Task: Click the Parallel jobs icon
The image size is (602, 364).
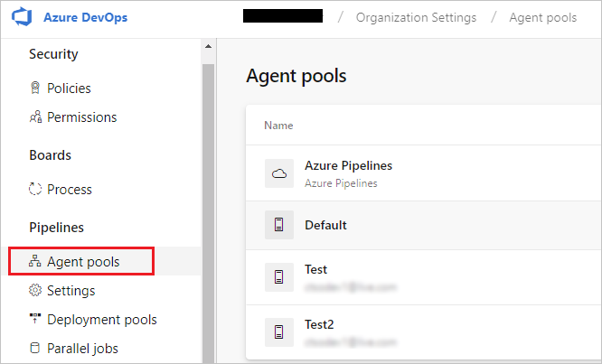Action: click(35, 349)
